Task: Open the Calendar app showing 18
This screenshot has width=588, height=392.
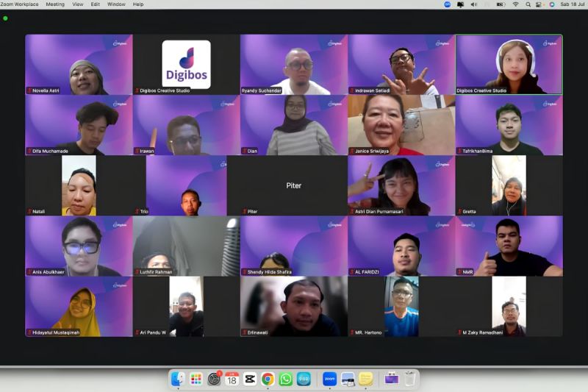Action: (x=232, y=379)
